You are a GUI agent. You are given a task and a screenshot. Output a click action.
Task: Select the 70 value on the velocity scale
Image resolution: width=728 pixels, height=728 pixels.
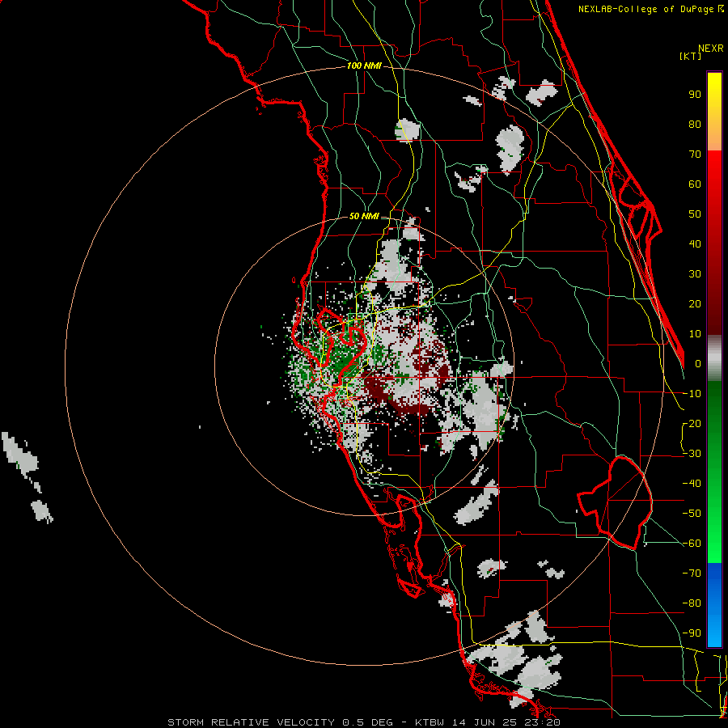[x=695, y=154]
